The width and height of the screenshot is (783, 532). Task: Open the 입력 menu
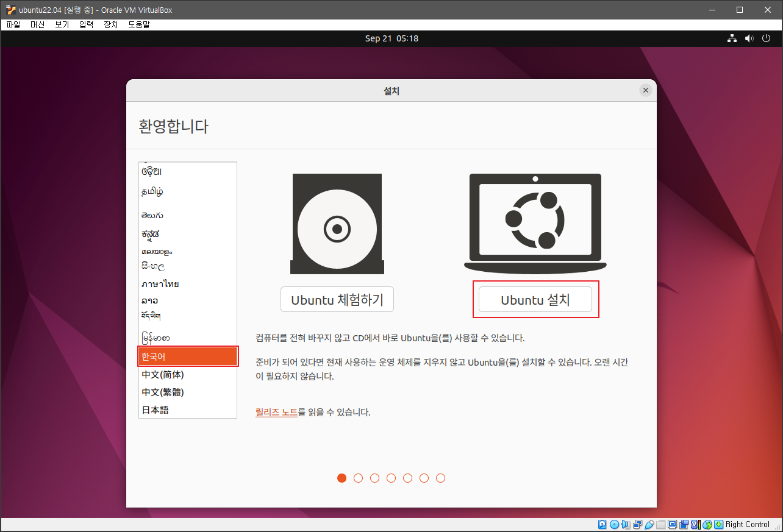click(x=86, y=24)
